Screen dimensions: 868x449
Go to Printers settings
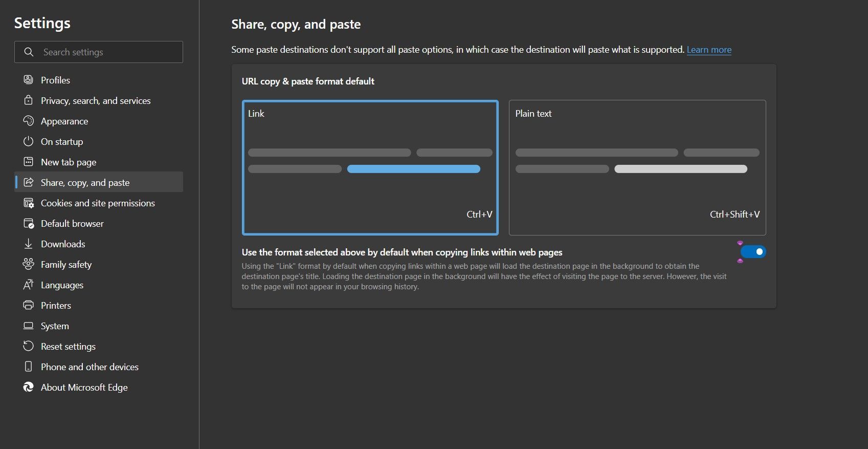[99, 305]
